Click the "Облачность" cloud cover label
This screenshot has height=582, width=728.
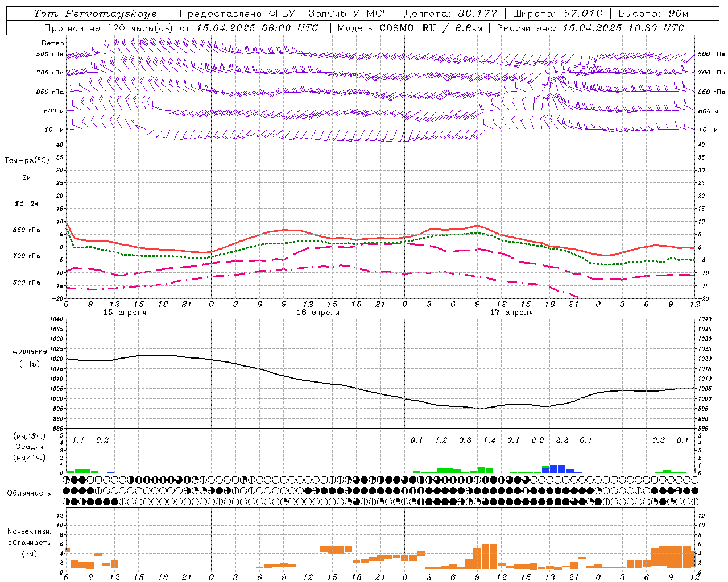click(x=29, y=493)
